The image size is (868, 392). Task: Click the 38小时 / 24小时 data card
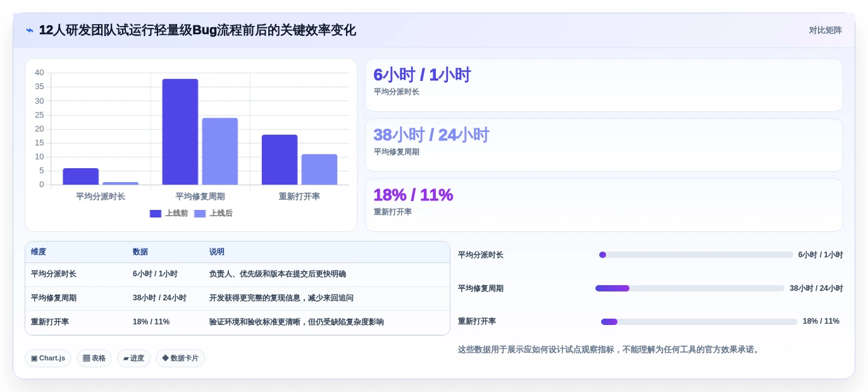[x=604, y=145]
